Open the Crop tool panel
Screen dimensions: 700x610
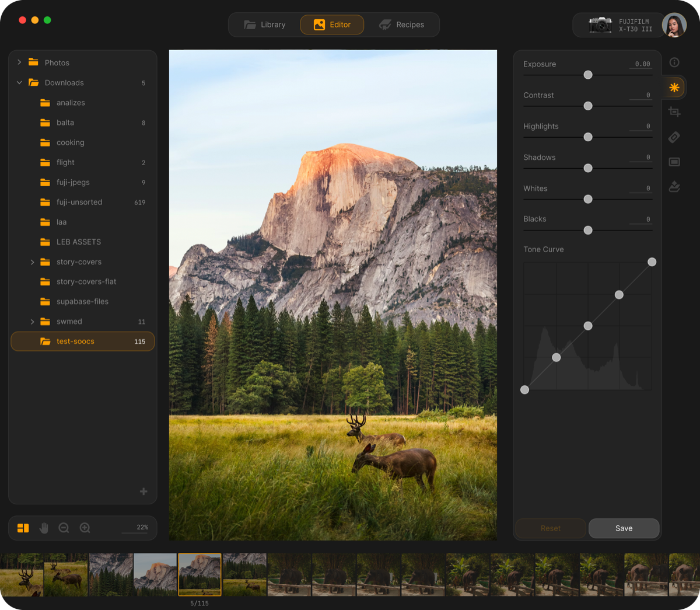[x=674, y=111]
